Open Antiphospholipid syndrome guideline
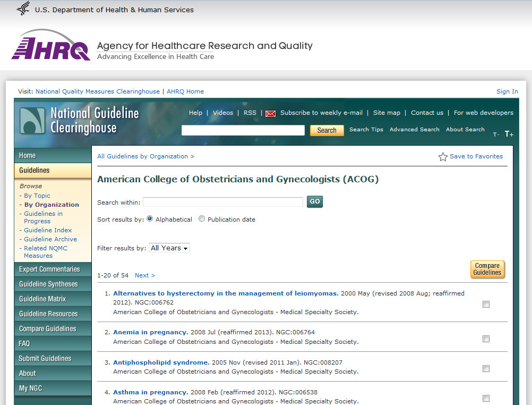532x405 pixels. click(x=161, y=362)
